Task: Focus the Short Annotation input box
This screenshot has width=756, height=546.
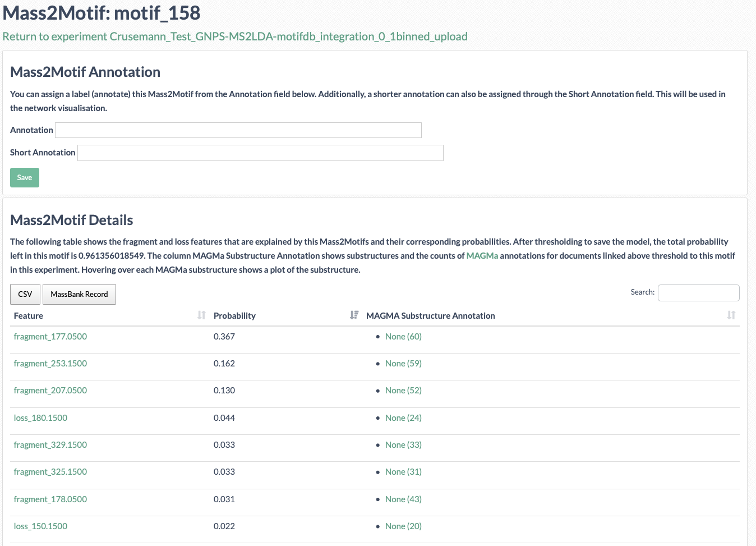Action: point(260,153)
